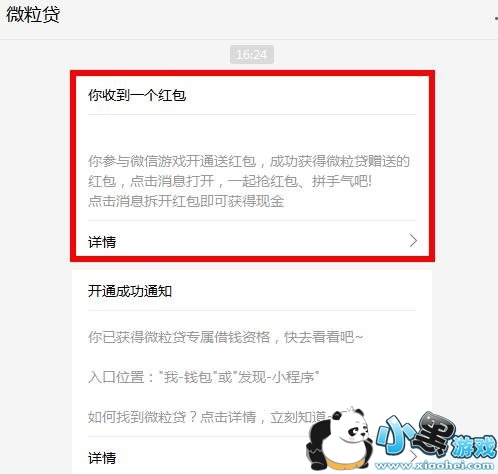Tap the text 你已获得微粒贷专属借钱资格
Viewport: 498px width, 474px height.
click(179, 337)
